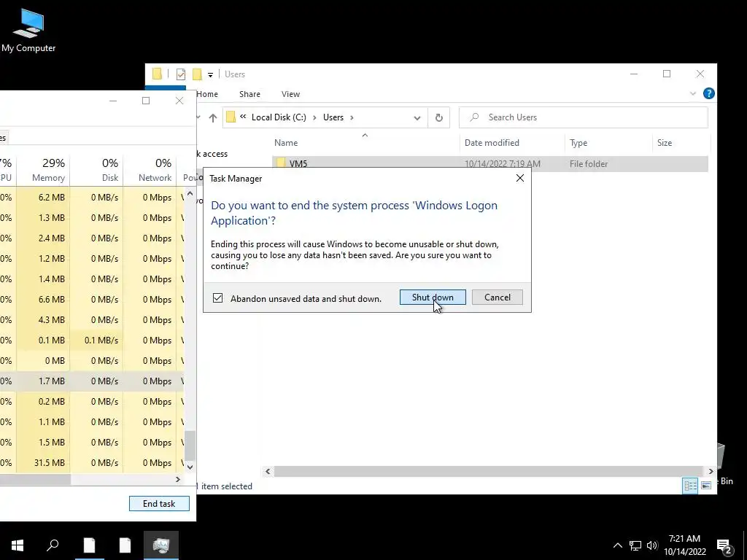Open address bar history dropdown
The image size is (747, 560).
[417, 117]
